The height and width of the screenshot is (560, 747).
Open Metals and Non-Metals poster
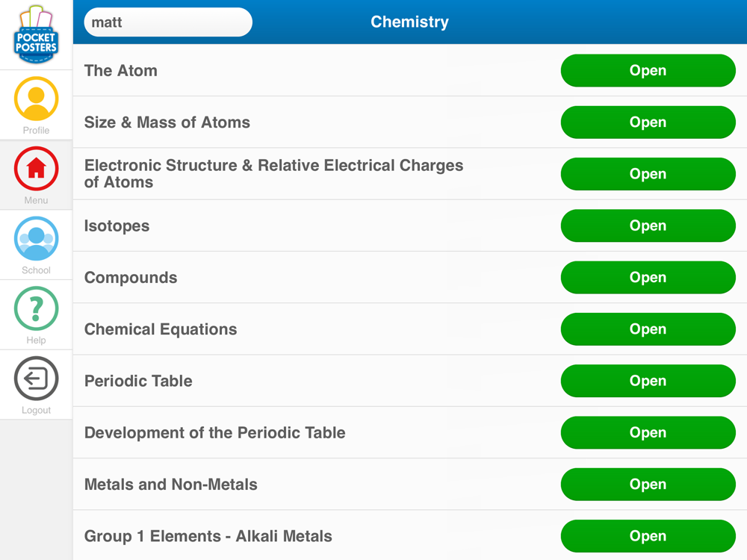pos(648,485)
